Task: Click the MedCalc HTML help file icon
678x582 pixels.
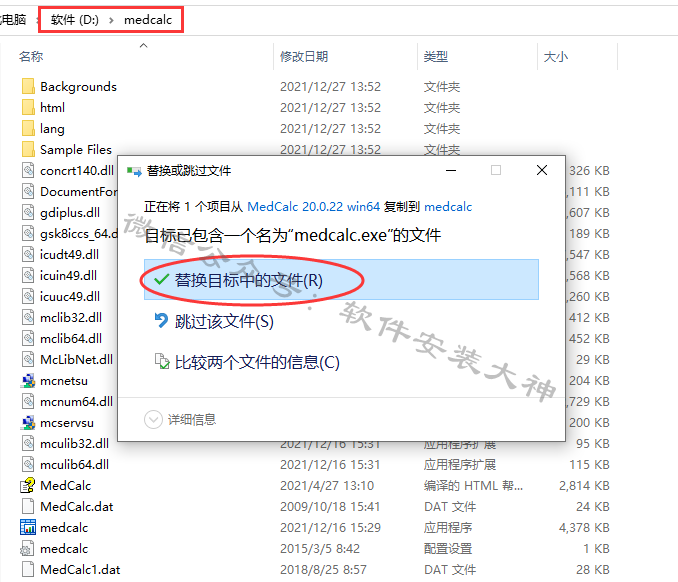Action: [x=28, y=486]
